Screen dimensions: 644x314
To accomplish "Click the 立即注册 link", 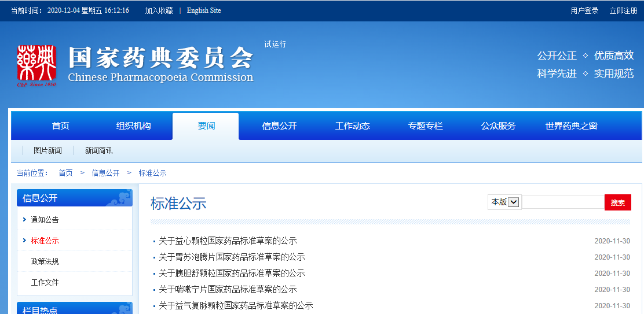I will [x=623, y=10].
